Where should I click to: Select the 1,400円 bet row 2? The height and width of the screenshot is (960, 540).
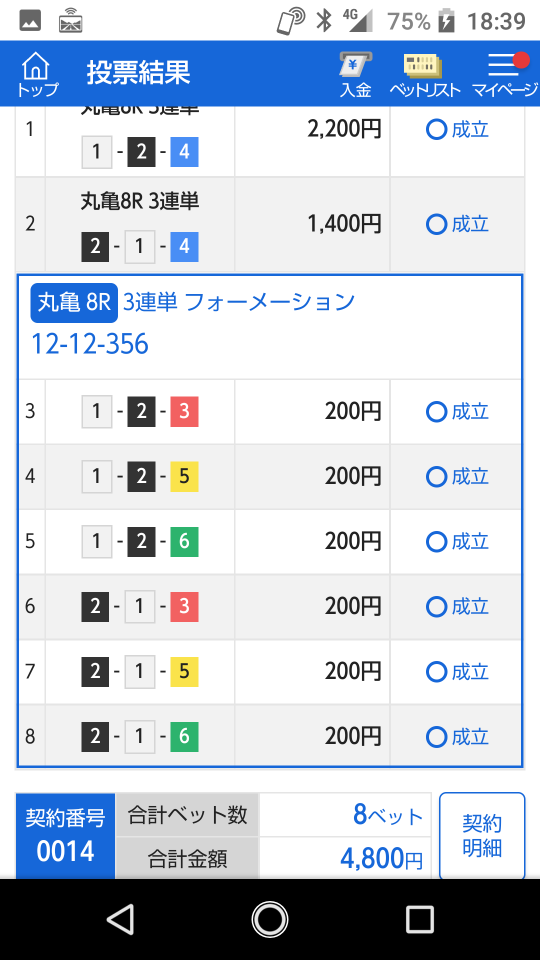click(x=270, y=225)
